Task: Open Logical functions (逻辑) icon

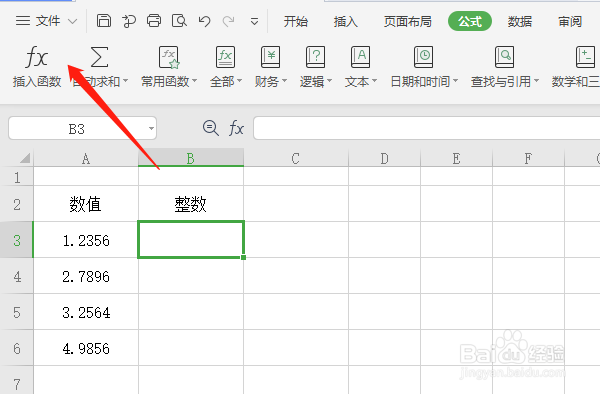Action: point(315,57)
